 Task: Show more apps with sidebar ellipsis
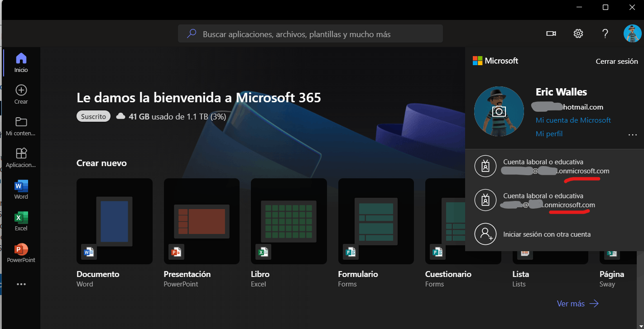(x=21, y=284)
